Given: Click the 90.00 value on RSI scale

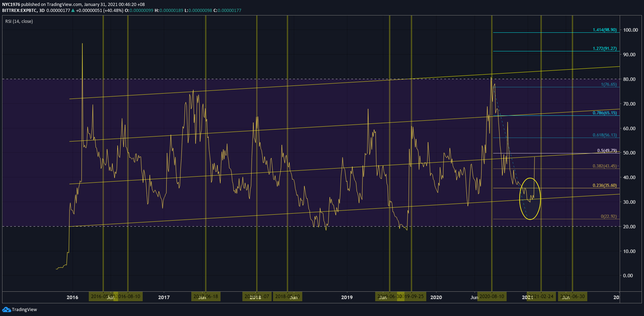Looking at the screenshot, I should pyautogui.click(x=629, y=55).
